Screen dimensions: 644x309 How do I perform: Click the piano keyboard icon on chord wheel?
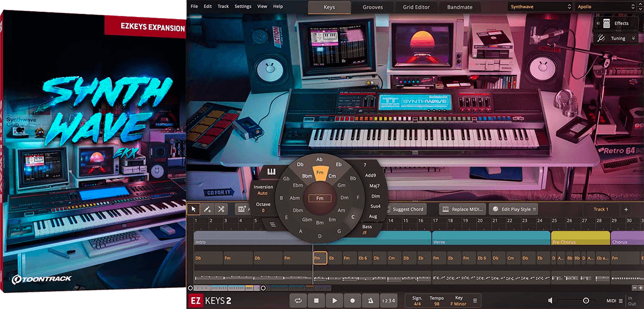coord(270,173)
